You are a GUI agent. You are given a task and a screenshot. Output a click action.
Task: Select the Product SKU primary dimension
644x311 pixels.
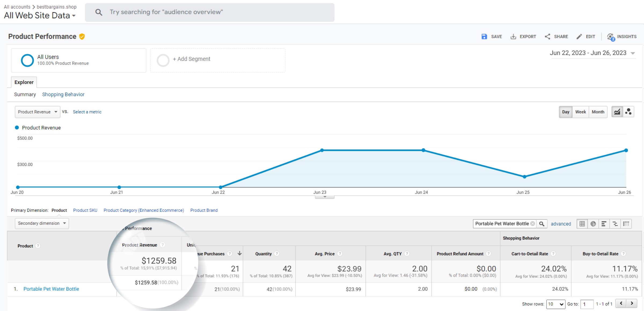pos(85,210)
